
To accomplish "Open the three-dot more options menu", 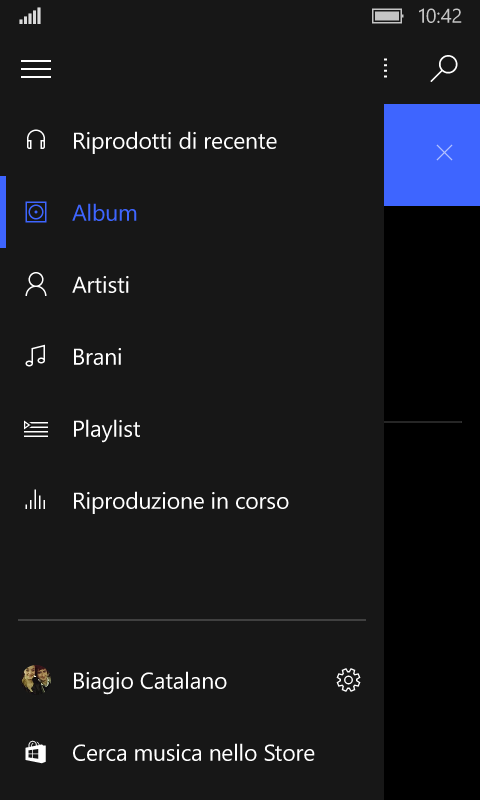I will (x=386, y=68).
